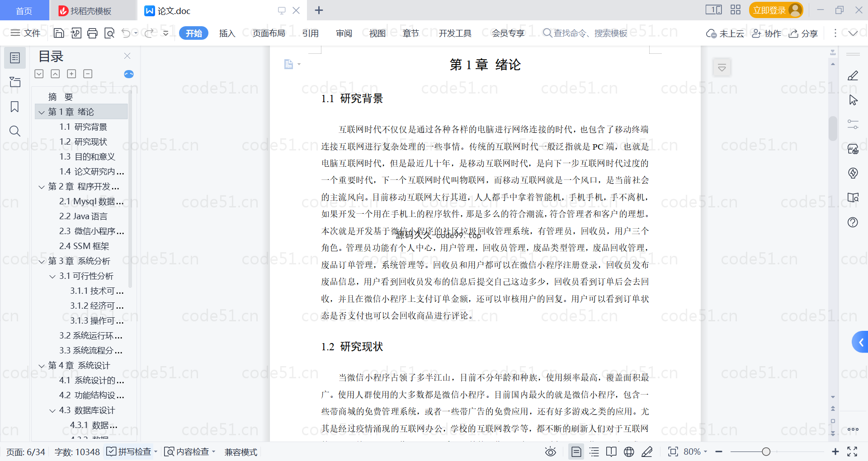Open the 插入 ribbon tab
This screenshot has width=868, height=461.
coord(227,33)
